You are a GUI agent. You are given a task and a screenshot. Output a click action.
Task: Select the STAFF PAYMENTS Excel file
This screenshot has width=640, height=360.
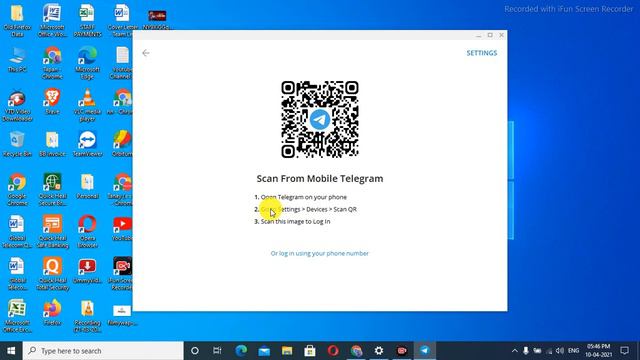click(x=87, y=20)
